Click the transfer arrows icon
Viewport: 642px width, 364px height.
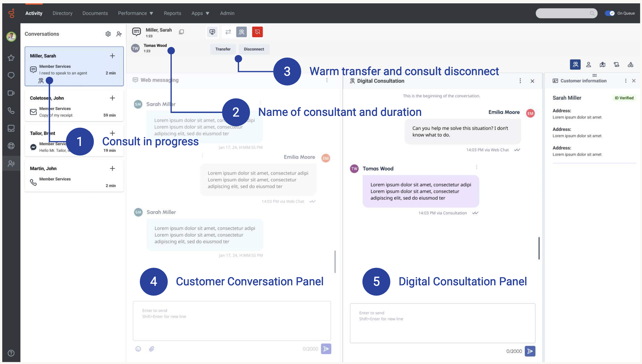click(x=228, y=32)
